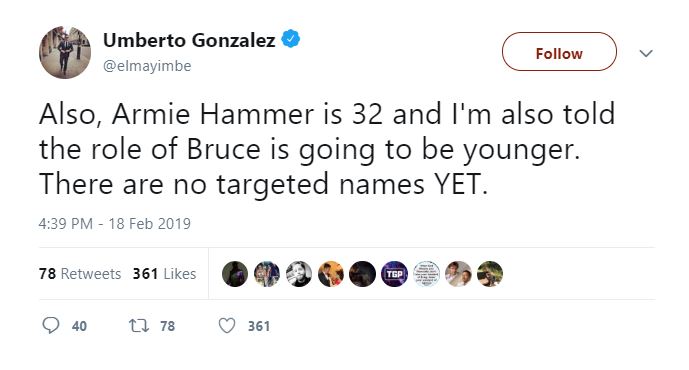Open the first liker's dark avatar
The width and height of the screenshot is (689, 370).
pyautogui.click(x=235, y=274)
